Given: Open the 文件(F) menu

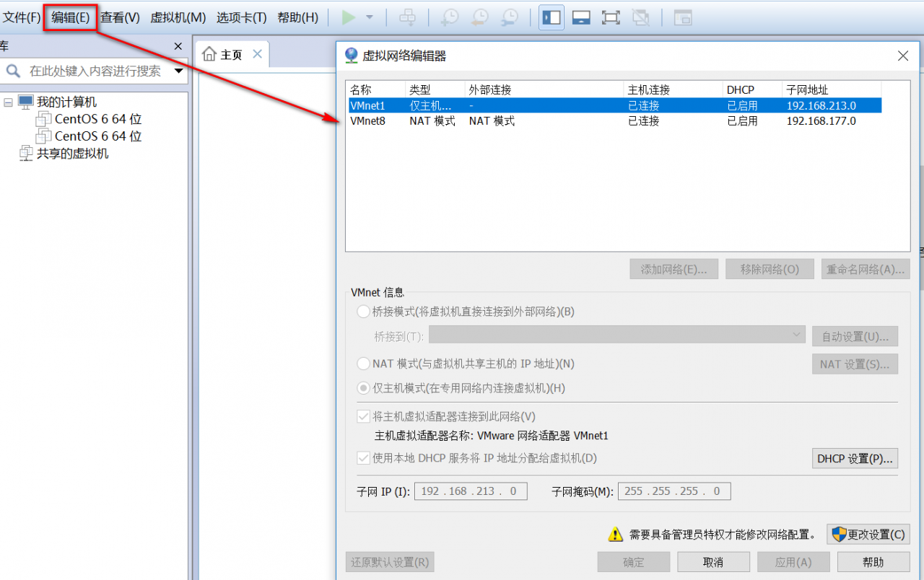Looking at the screenshot, I should coord(22,17).
